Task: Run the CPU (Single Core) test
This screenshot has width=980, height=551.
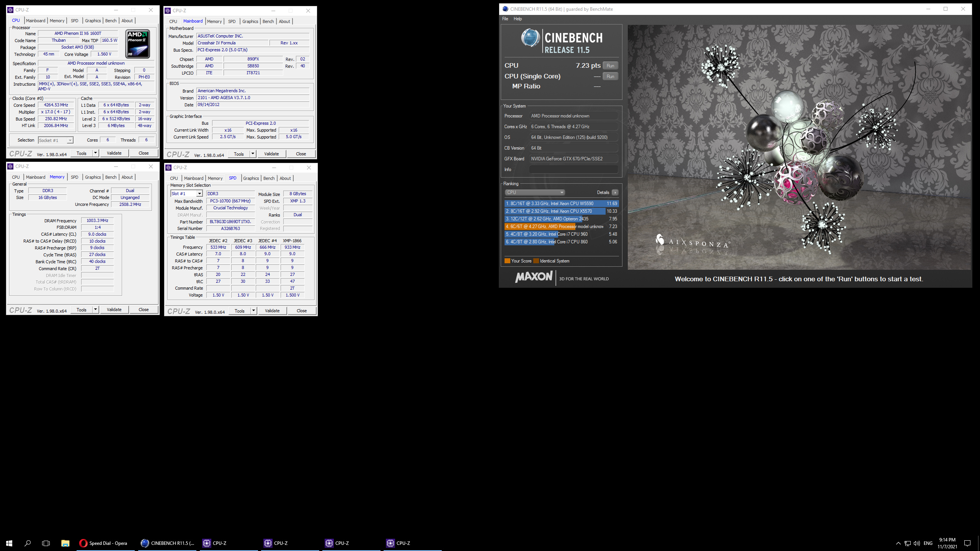Action: click(610, 77)
